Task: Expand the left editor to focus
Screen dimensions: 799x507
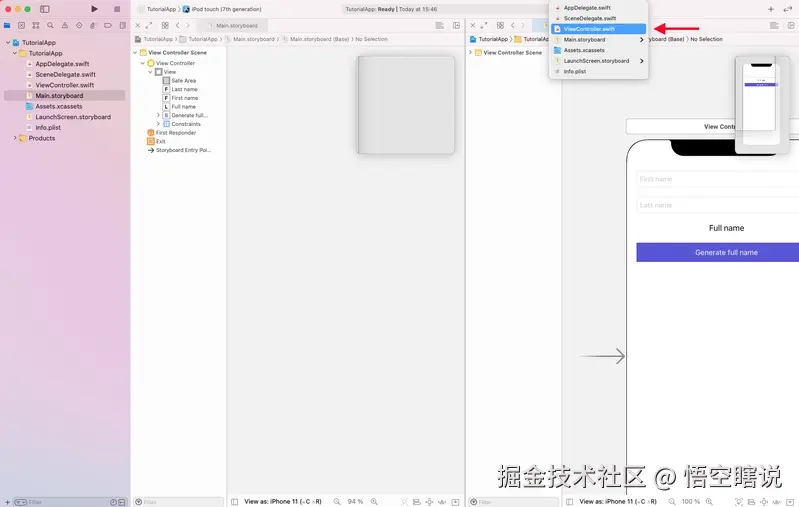Action: [149, 25]
